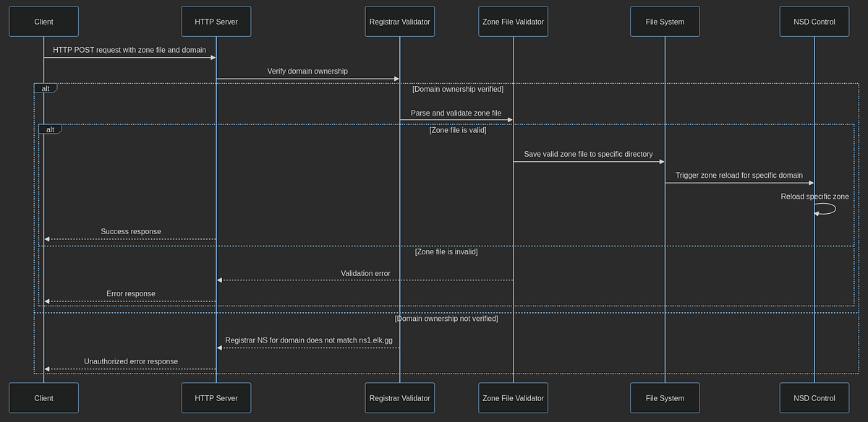The width and height of the screenshot is (868, 422).
Task: Select the HTTP Server participant box
Action: click(216, 21)
